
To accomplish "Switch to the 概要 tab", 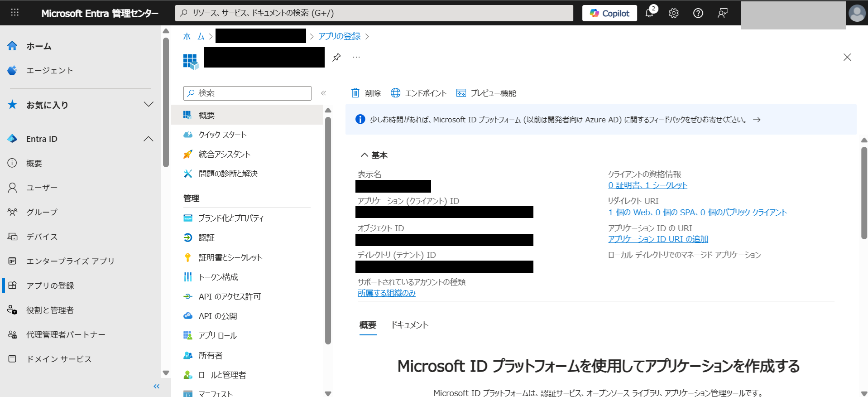I will coord(368,325).
